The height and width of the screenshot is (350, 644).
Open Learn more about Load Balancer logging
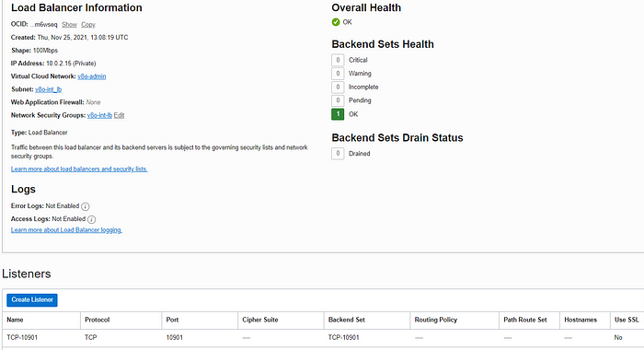click(x=66, y=230)
